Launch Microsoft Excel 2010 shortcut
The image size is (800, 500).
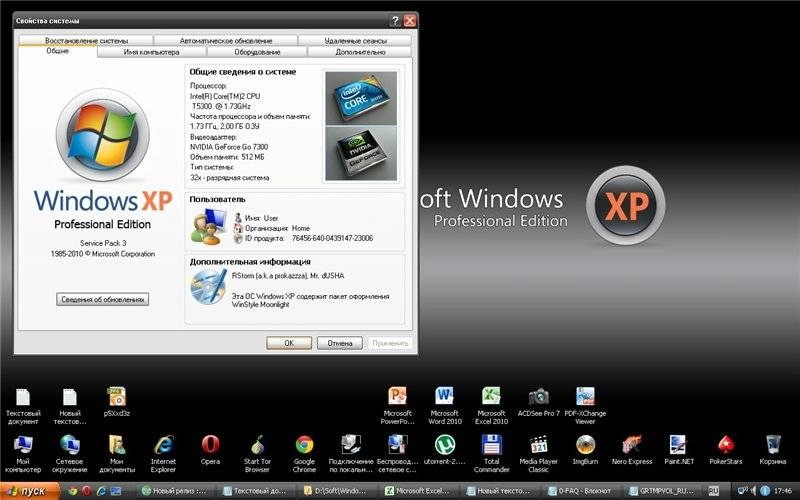[491, 406]
